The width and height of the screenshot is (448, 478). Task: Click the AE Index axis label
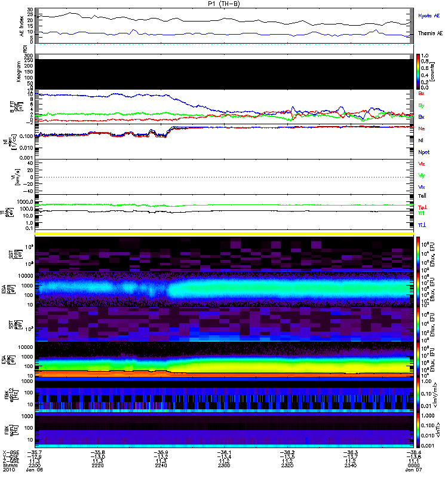point(22,26)
